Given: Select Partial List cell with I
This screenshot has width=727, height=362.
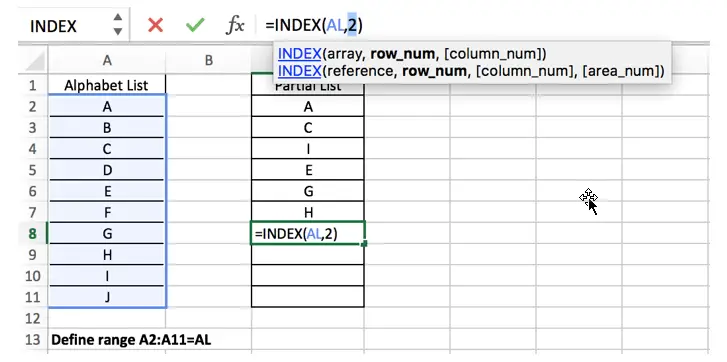Looking at the screenshot, I should (308, 149).
